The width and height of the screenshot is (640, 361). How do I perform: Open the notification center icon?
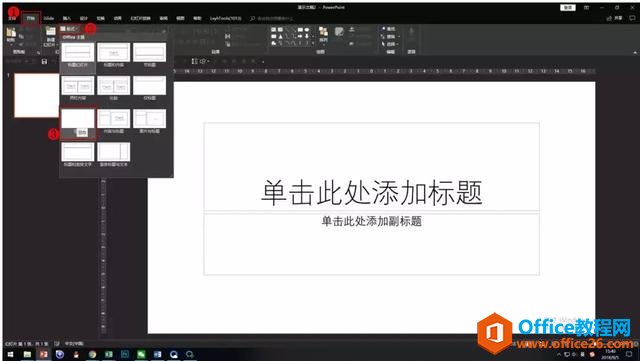click(x=629, y=354)
